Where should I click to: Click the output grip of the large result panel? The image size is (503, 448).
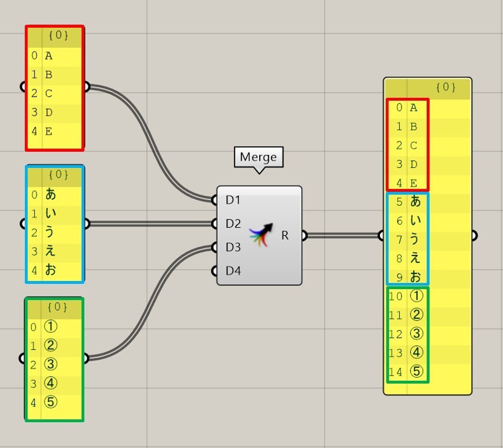click(475, 235)
